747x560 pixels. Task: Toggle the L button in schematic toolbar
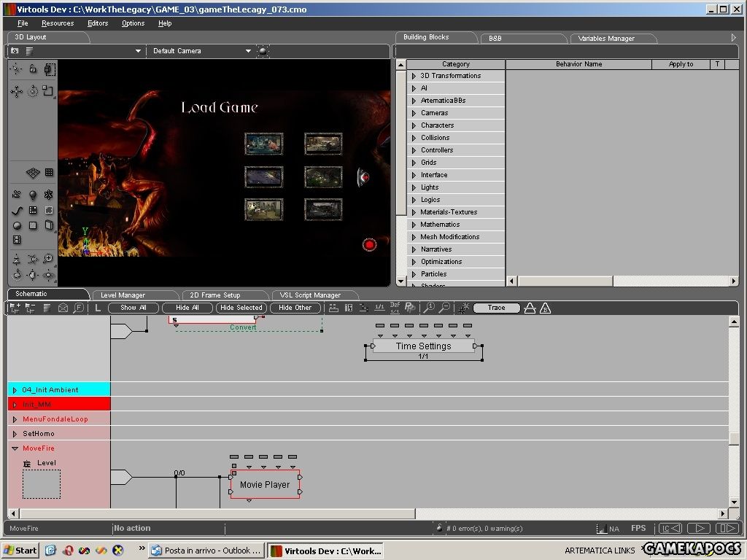(x=98, y=308)
